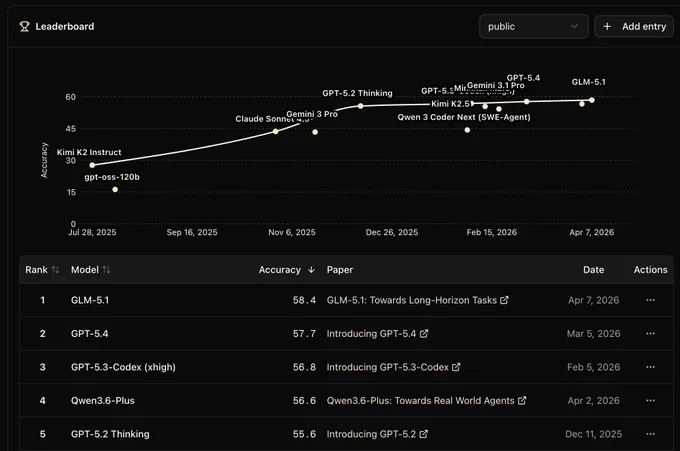Select the Qwen3.6-Plus model name cell
680x451 pixels.
click(103, 400)
